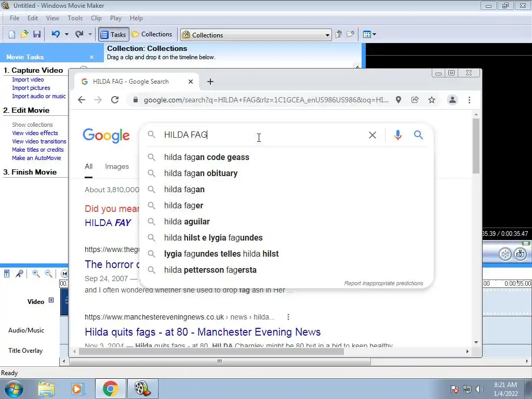Open the View menu

click(52, 18)
